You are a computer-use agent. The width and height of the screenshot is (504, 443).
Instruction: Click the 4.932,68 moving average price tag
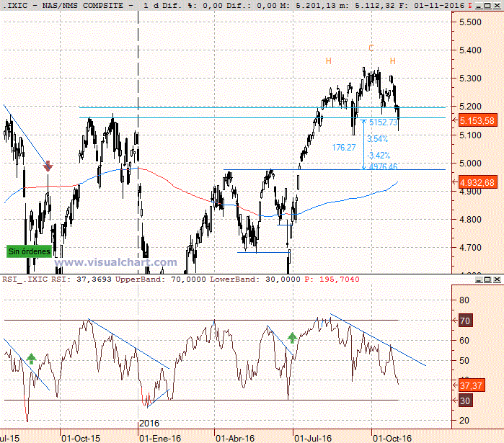[477, 183]
